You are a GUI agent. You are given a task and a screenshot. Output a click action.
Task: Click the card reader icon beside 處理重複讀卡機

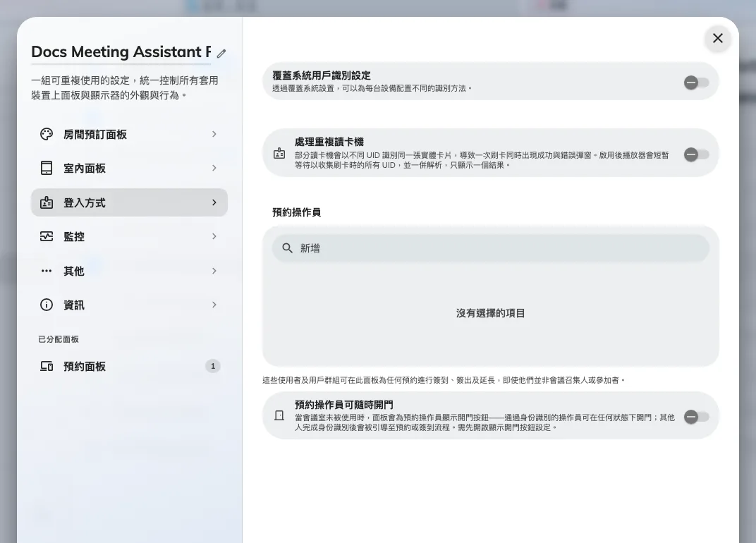coord(279,154)
